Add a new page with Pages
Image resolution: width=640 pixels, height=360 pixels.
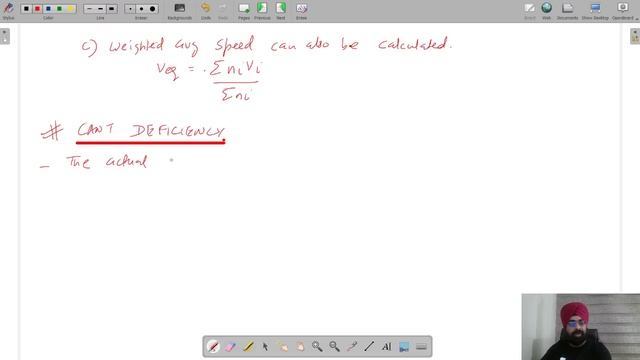pyautogui.click(x=244, y=11)
